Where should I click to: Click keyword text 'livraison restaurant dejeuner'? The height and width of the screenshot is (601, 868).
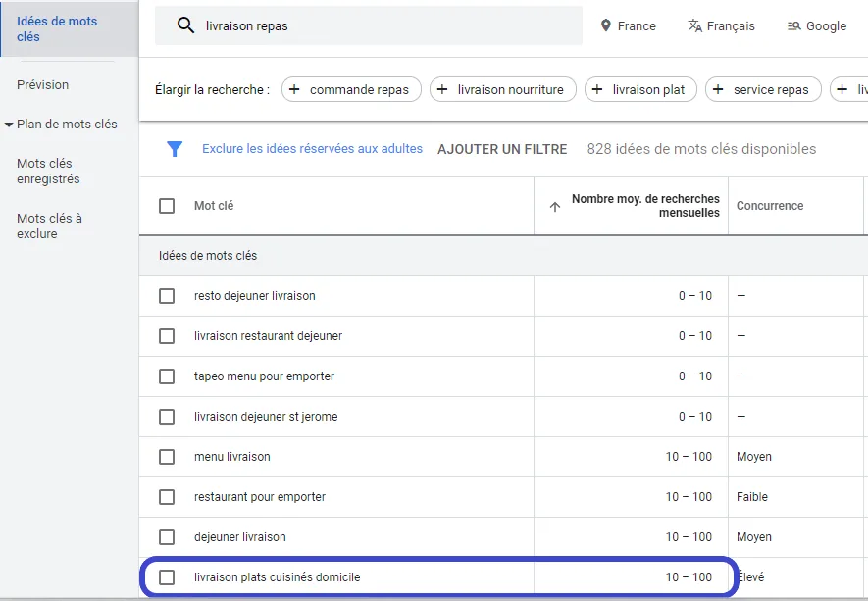pyautogui.click(x=268, y=336)
